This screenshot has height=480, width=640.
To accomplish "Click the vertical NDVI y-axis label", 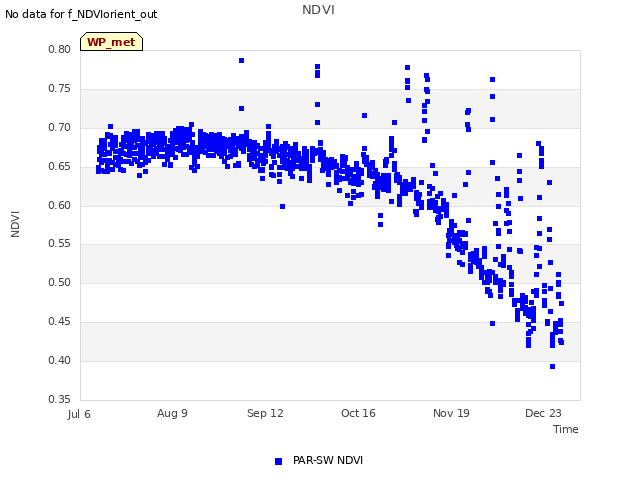I will click(x=15, y=224).
